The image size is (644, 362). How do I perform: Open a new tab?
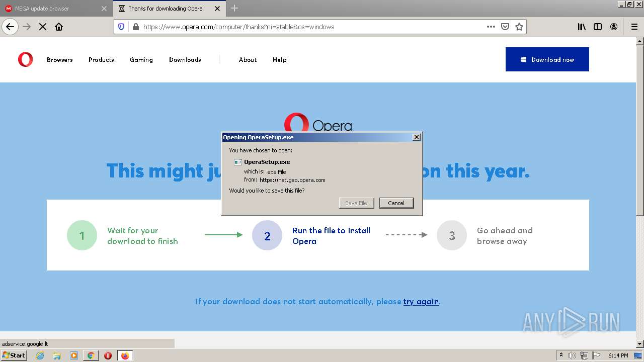[234, 8]
